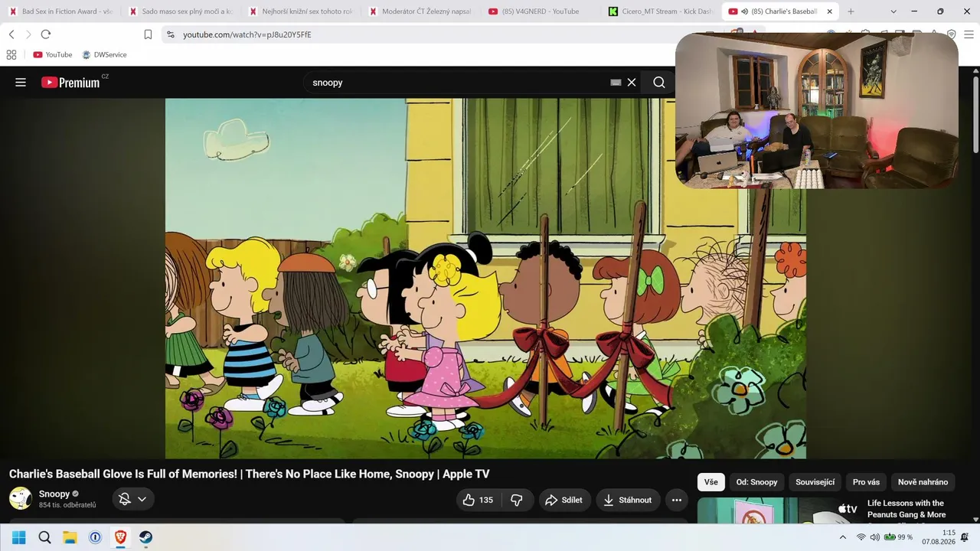Click the video title text
The width and height of the screenshot is (980, 551).
(x=249, y=474)
